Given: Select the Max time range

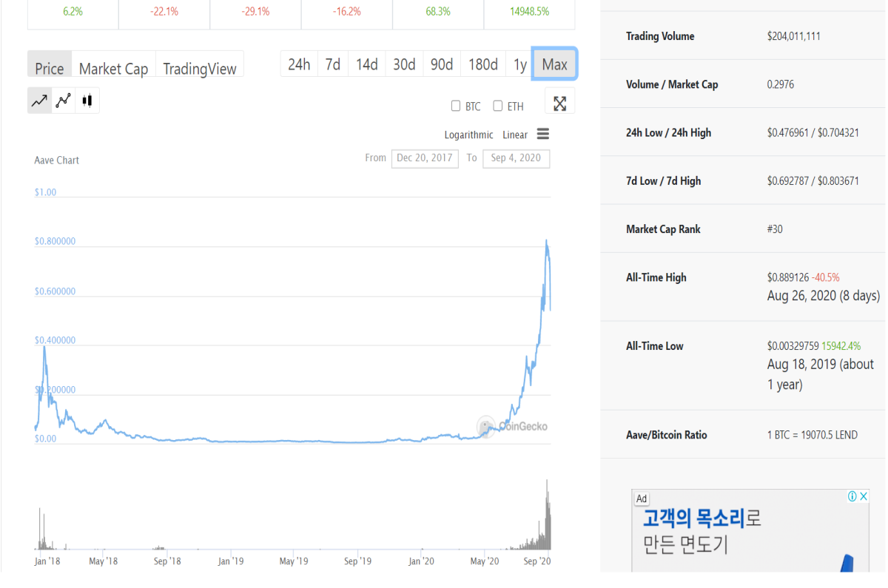Looking at the screenshot, I should point(554,64).
